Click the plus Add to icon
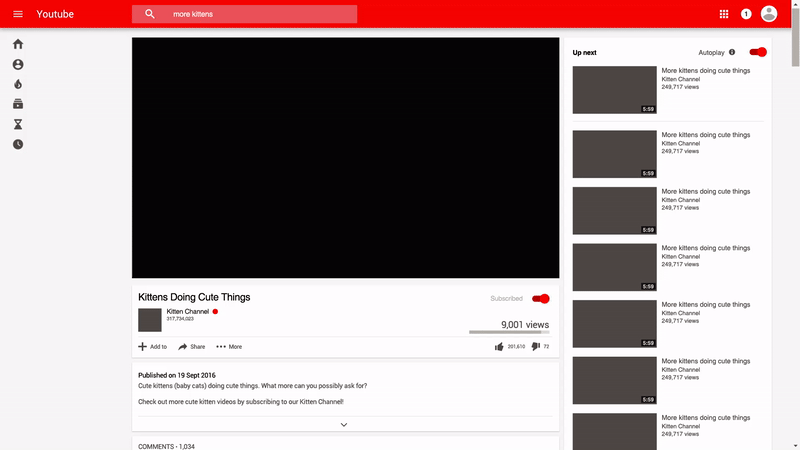The height and width of the screenshot is (450, 800). click(142, 346)
